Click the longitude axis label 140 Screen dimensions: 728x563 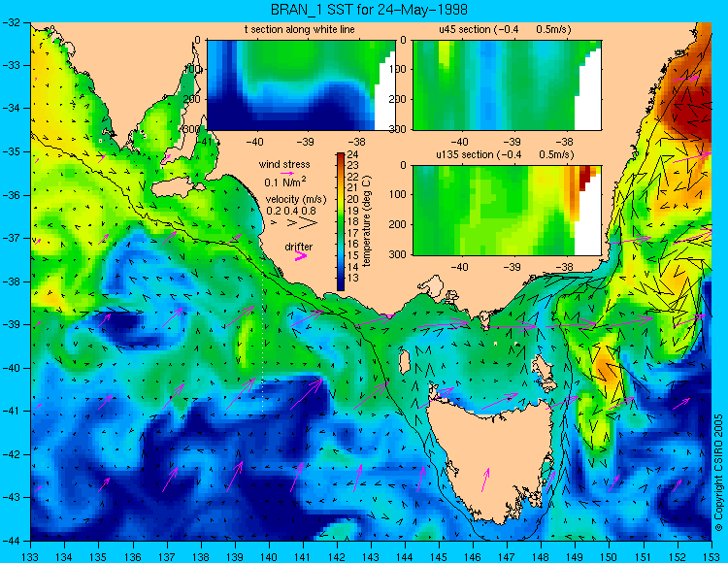point(268,556)
